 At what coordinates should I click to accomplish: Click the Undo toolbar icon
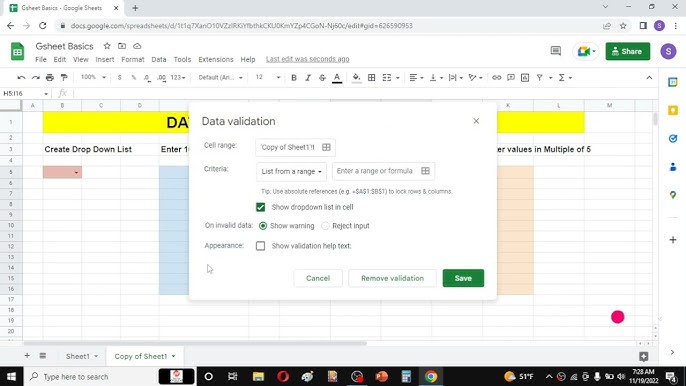(21, 77)
